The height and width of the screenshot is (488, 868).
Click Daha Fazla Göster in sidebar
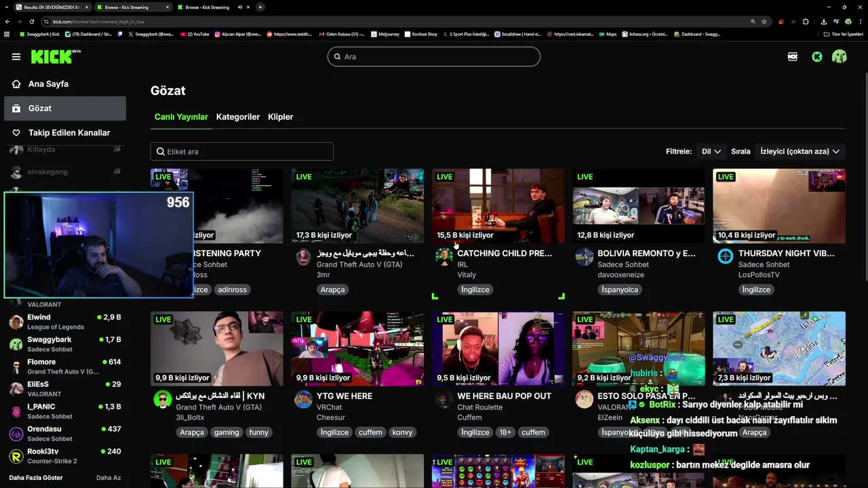(36, 478)
